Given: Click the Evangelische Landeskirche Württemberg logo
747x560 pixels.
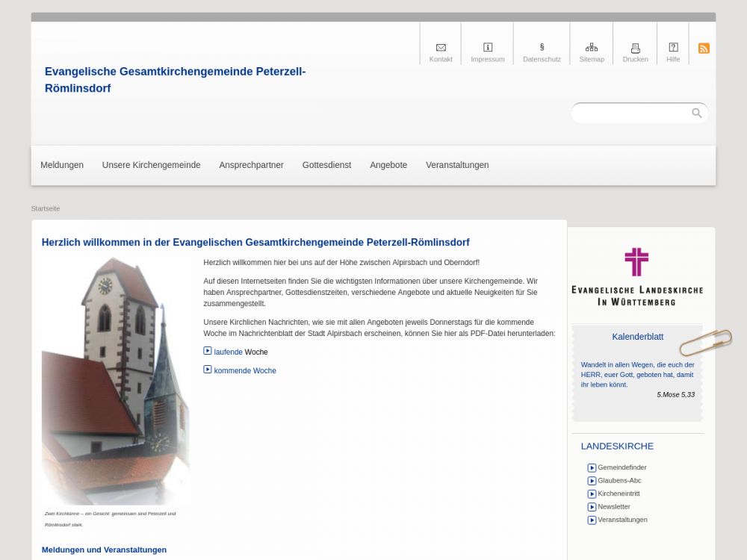Looking at the screenshot, I should pos(637,277).
